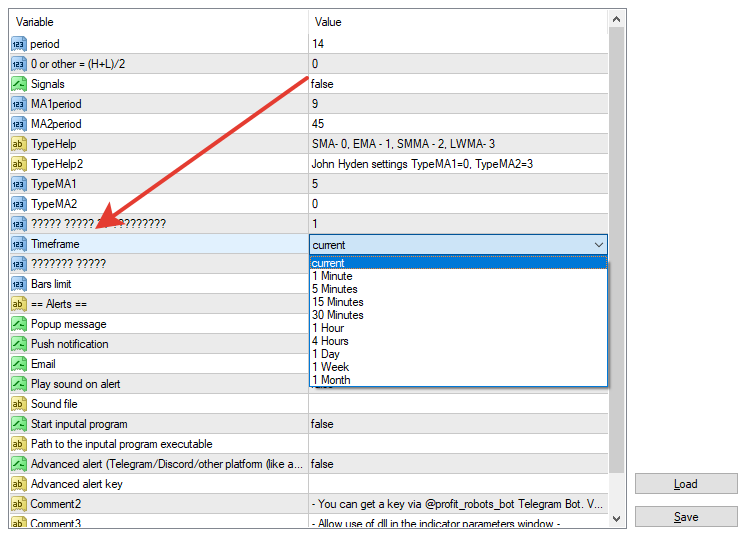Select the TypeHelp value 'SMA- 0, EMA - 1...'
The width and height of the screenshot is (747, 536).
pos(403,144)
